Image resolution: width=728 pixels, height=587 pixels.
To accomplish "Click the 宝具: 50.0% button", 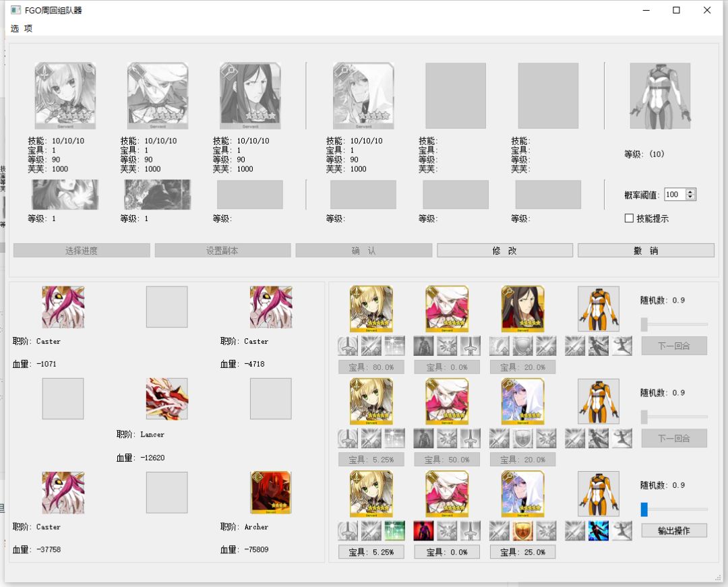I will coord(447,460).
